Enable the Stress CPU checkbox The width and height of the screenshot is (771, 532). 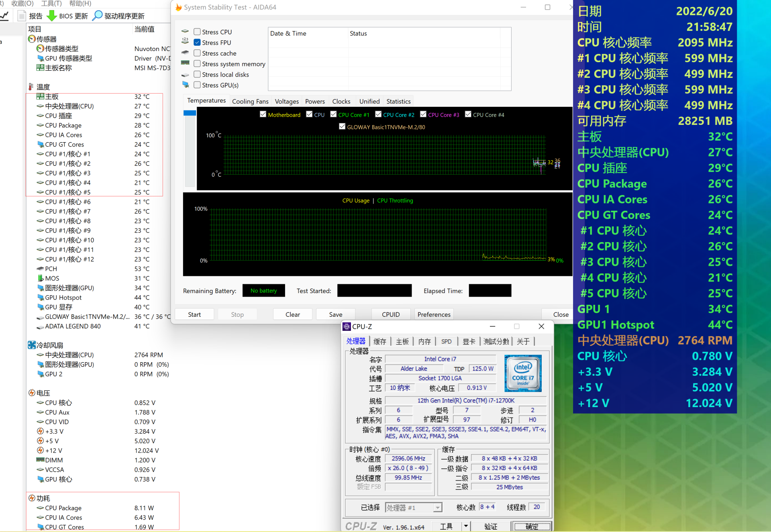coord(197,32)
